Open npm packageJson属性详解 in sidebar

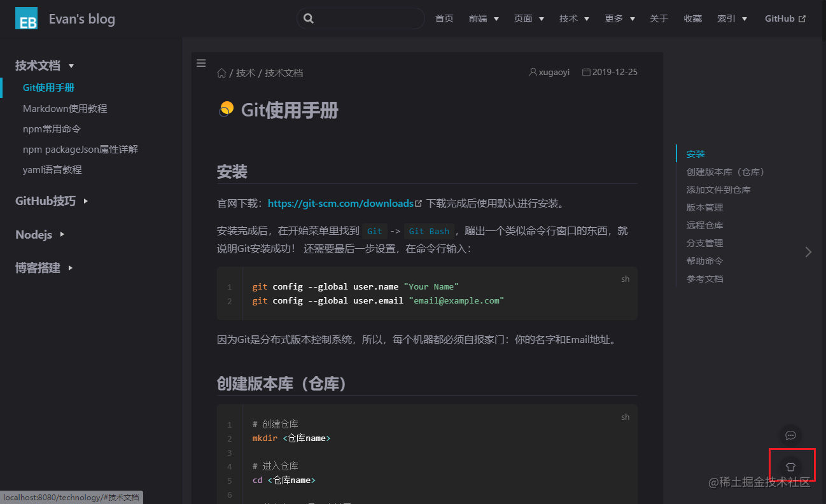click(x=80, y=150)
